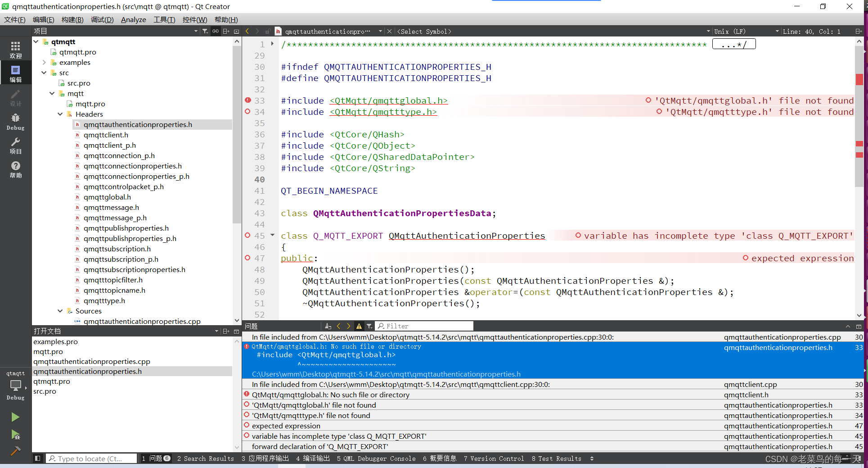
Task: Collapse the qtmqtt project node
Action: 36,41
